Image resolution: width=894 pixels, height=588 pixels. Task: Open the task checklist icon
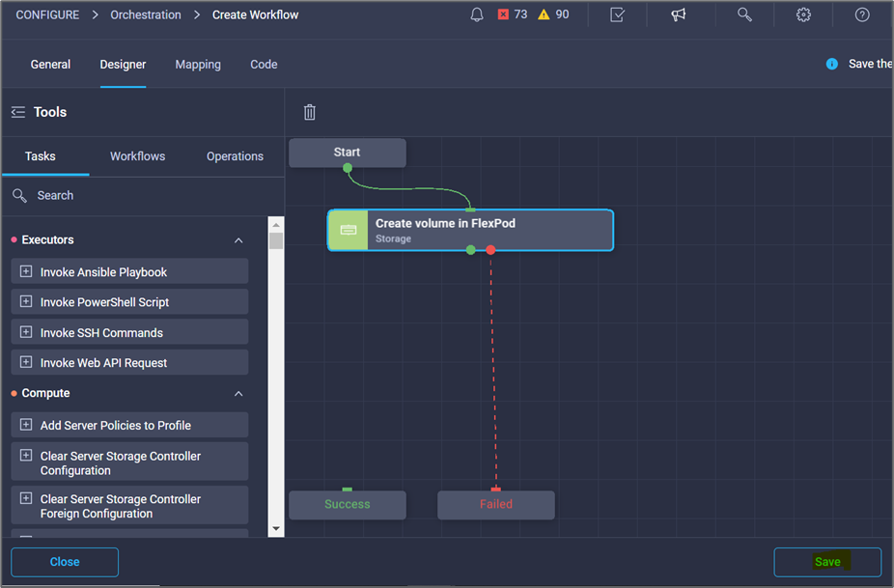618,14
